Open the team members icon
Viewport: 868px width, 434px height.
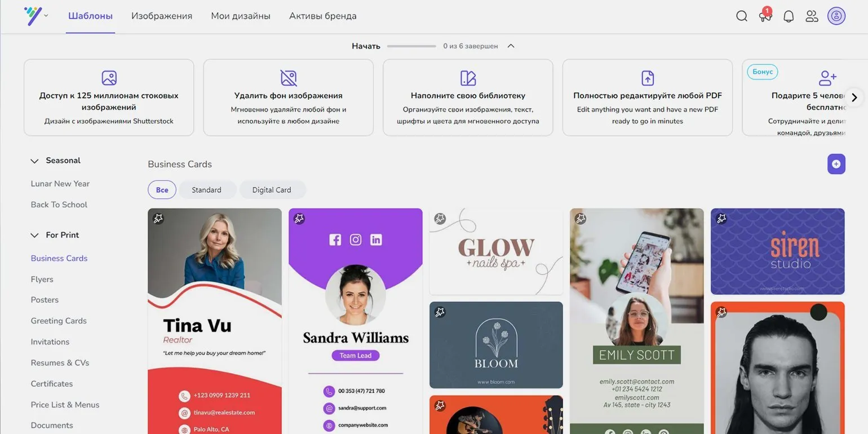pyautogui.click(x=812, y=16)
